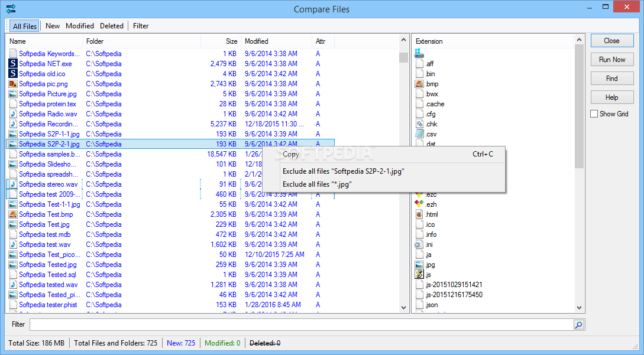This screenshot has height=355, width=644.
Task: Click Extension list scrollbar up arrow
Action: (x=579, y=40)
